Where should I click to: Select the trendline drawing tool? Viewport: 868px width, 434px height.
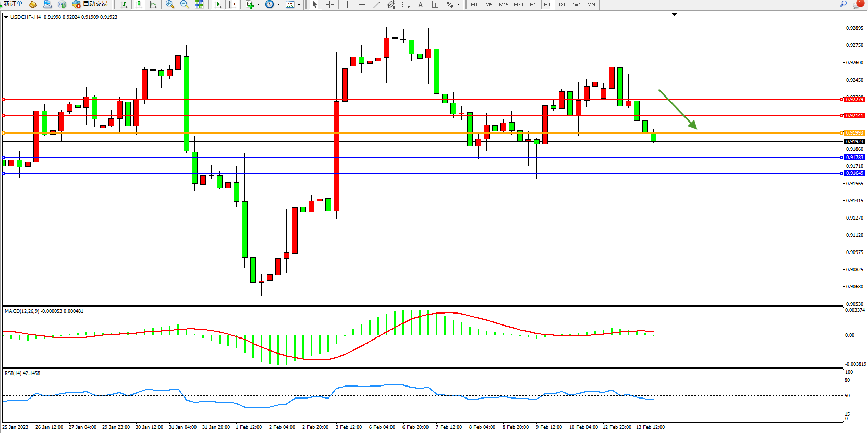pyautogui.click(x=376, y=4)
